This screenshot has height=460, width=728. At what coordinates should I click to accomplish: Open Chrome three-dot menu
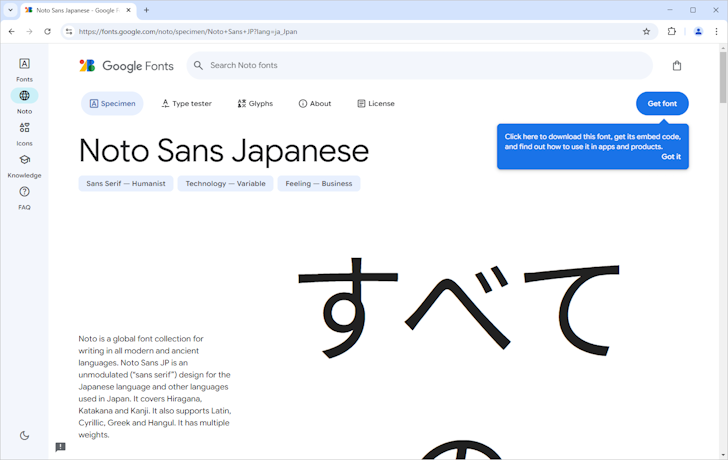click(716, 32)
